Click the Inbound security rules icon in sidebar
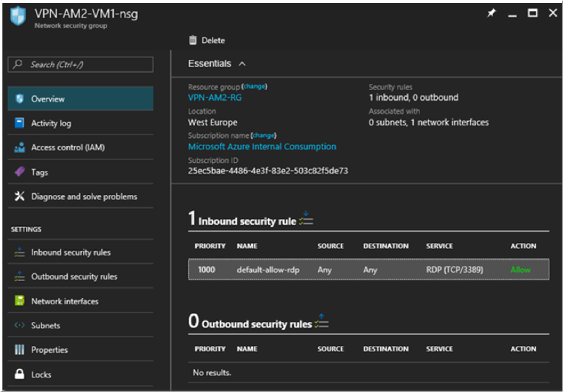Image resolution: width=563 pixels, height=392 pixels. 19,252
